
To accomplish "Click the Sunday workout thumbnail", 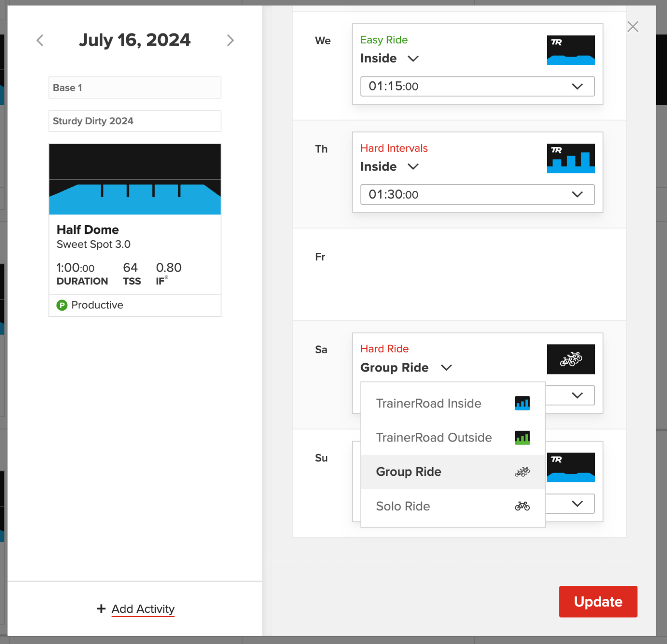I will [x=571, y=467].
